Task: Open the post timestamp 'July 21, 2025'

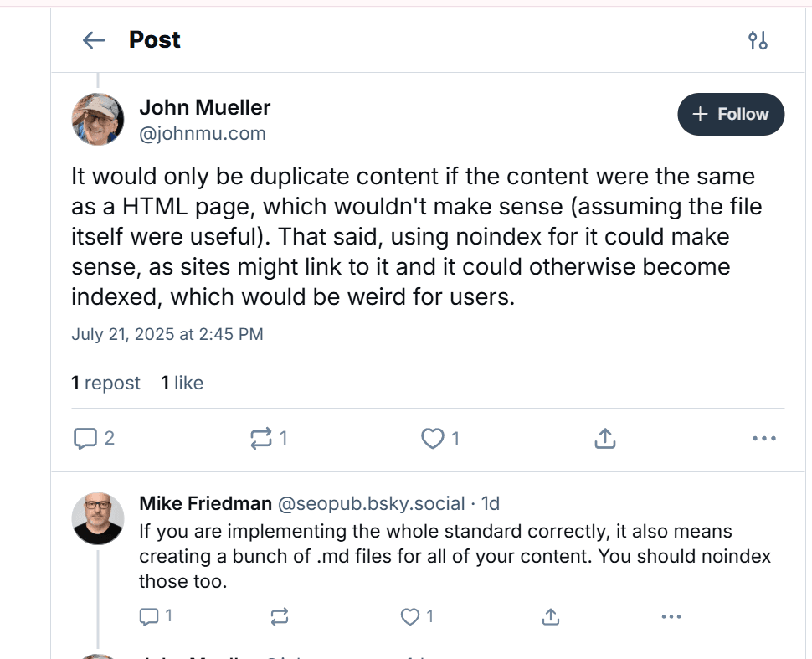Action: [x=167, y=333]
